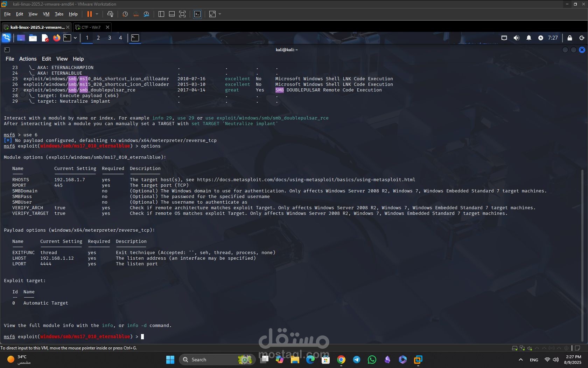Take a snapshot of this virtual machine
588x368 pixels.
pyautogui.click(x=125, y=14)
